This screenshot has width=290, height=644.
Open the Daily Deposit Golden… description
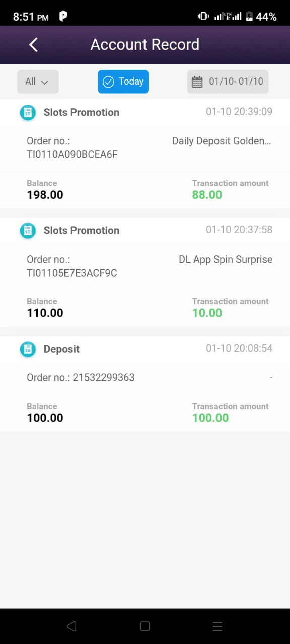[222, 141]
